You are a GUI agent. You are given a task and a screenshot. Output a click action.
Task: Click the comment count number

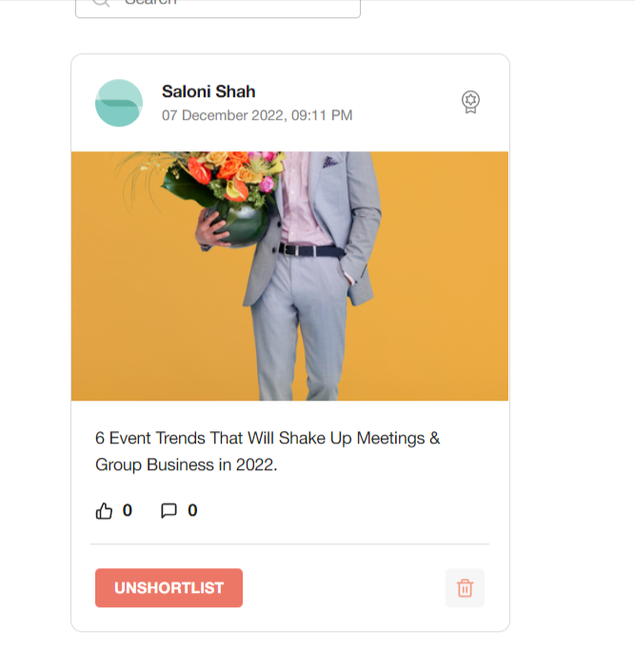click(x=192, y=510)
